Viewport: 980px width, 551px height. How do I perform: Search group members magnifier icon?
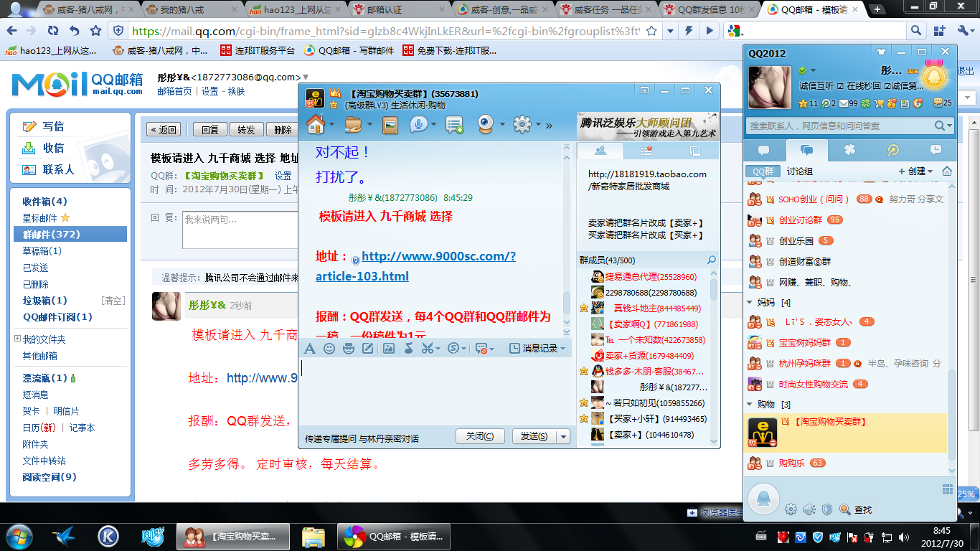coord(712,260)
